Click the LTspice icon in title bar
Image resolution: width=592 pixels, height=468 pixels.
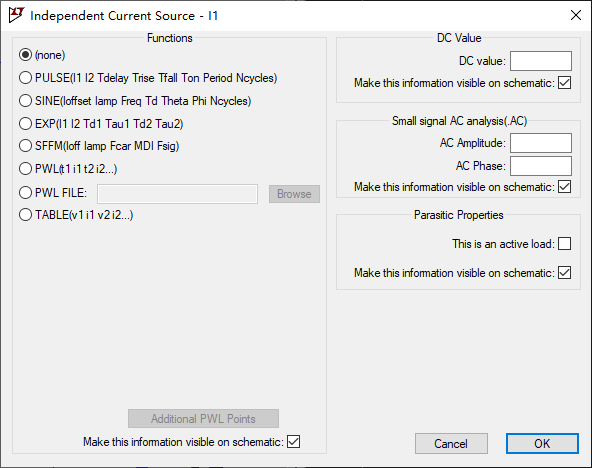pyautogui.click(x=16, y=15)
